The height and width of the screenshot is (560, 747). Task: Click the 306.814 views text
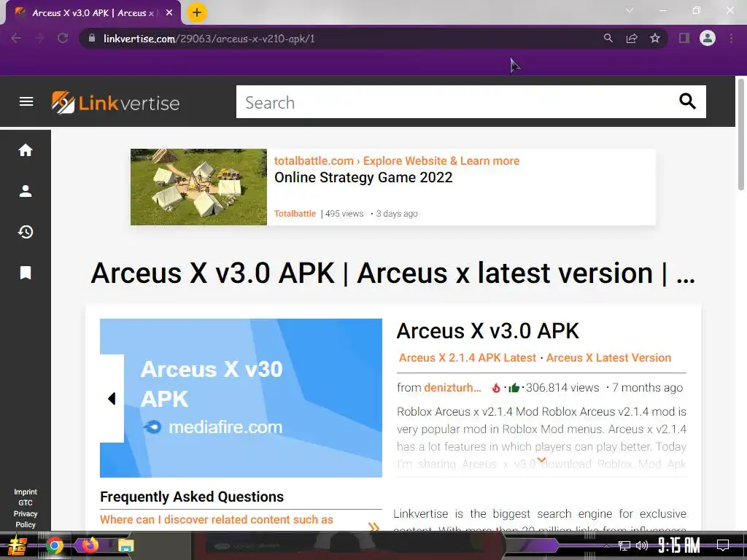pos(562,388)
